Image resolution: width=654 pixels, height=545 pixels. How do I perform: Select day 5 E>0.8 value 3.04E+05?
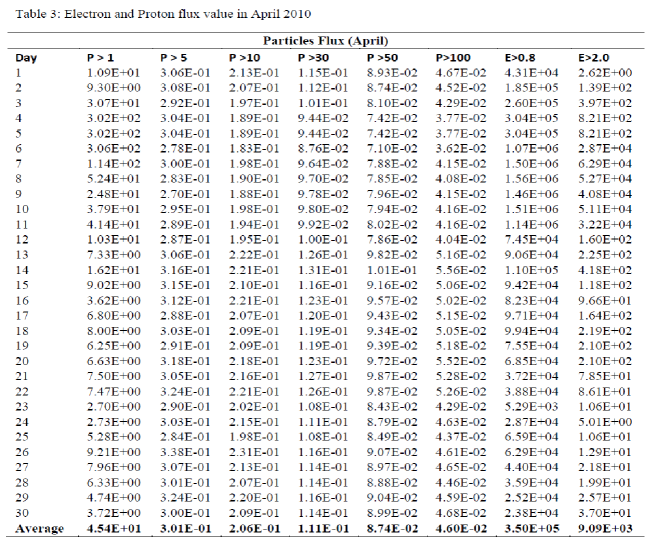coord(531,133)
